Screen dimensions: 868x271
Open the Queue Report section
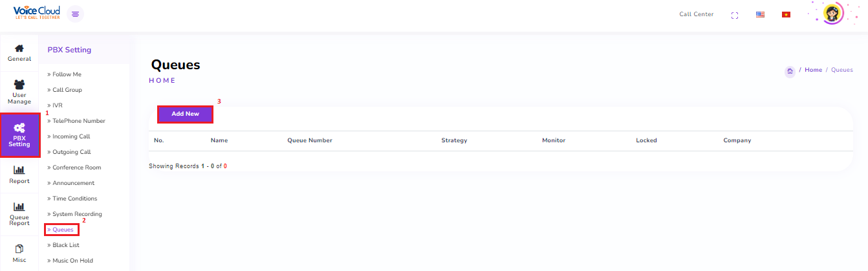19,214
